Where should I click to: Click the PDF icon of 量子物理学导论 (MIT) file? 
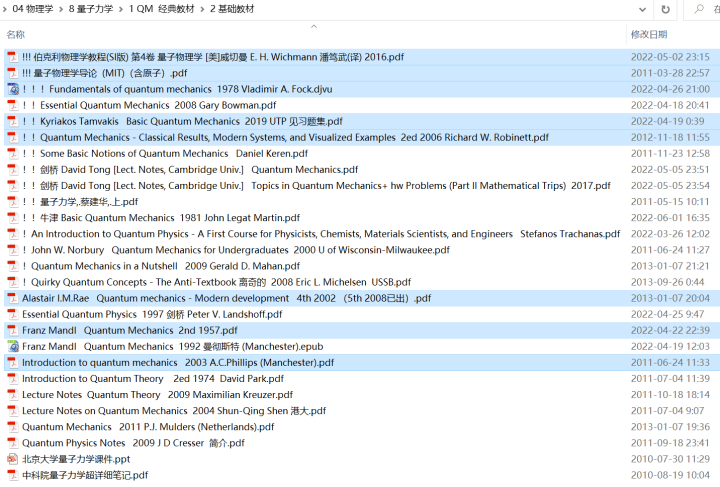tap(13, 73)
